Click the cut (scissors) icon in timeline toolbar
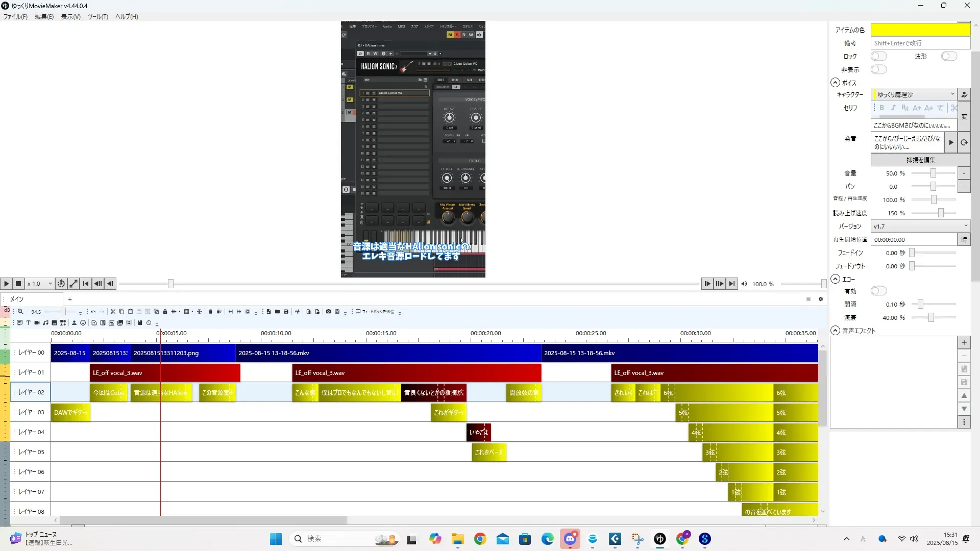The image size is (980, 551). point(113,312)
